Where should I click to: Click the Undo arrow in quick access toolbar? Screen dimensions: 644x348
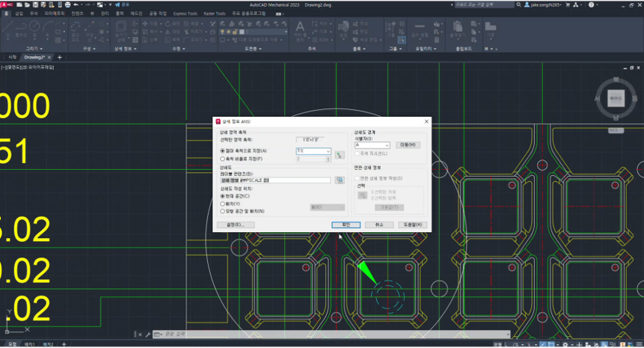click(x=76, y=5)
